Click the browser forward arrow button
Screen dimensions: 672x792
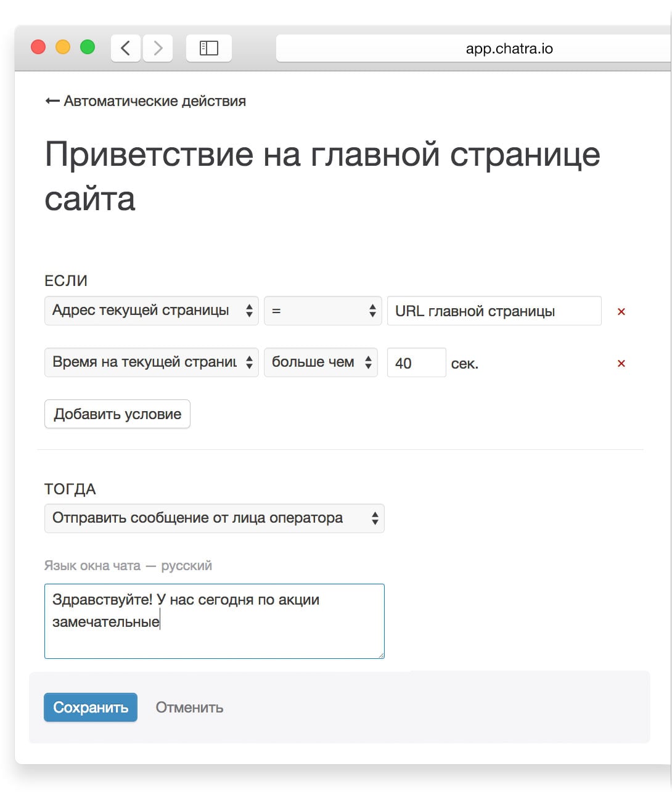[158, 48]
